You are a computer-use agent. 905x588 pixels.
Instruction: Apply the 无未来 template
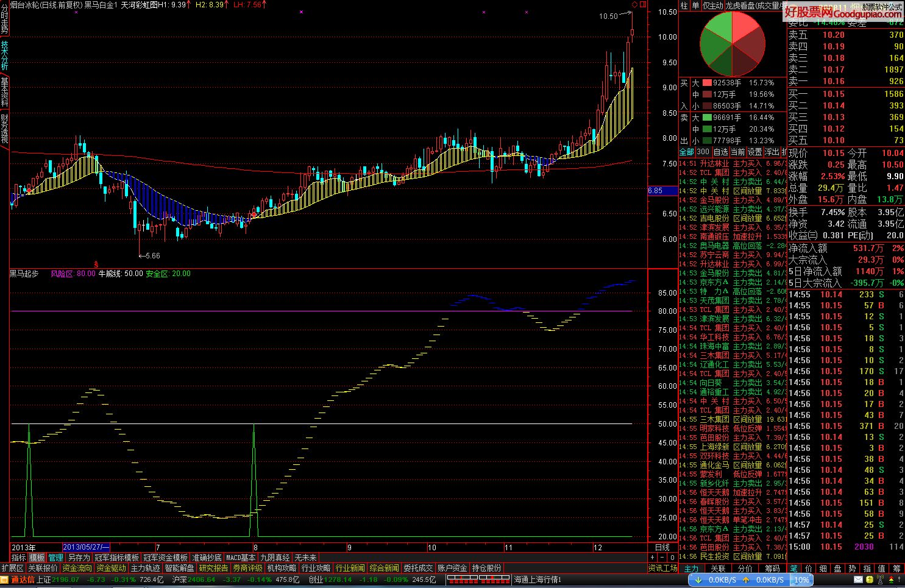point(305,558)
